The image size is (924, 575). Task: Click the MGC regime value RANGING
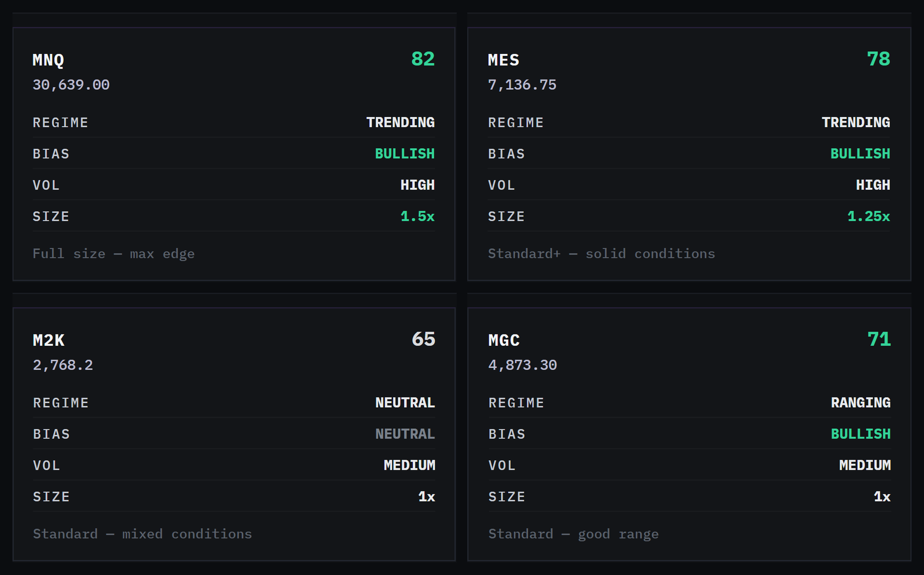coord(861,403)
